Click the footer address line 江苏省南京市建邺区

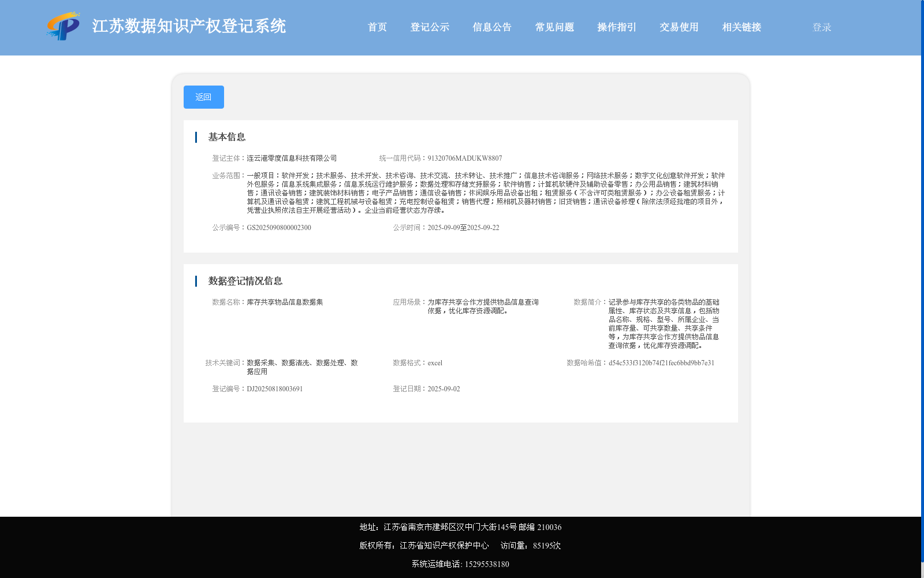coord(460,527)
